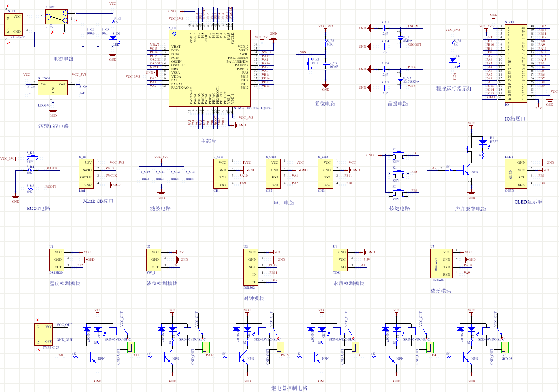This screenshot has width=559, height=392.
Task: Select the S_LDO1 voltage regulator component
Action: point(53,88)
